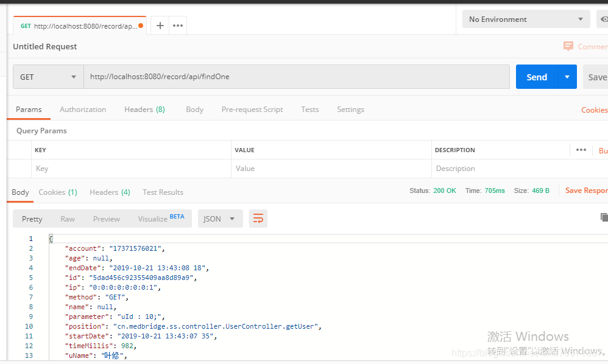Switch to Raw view

(x=68, y=219)
